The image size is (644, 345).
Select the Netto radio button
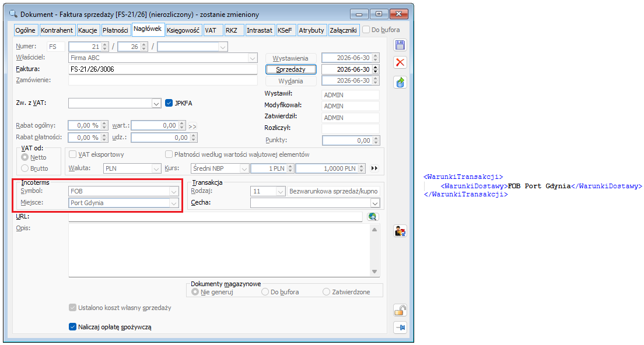(x=24, y=157)
